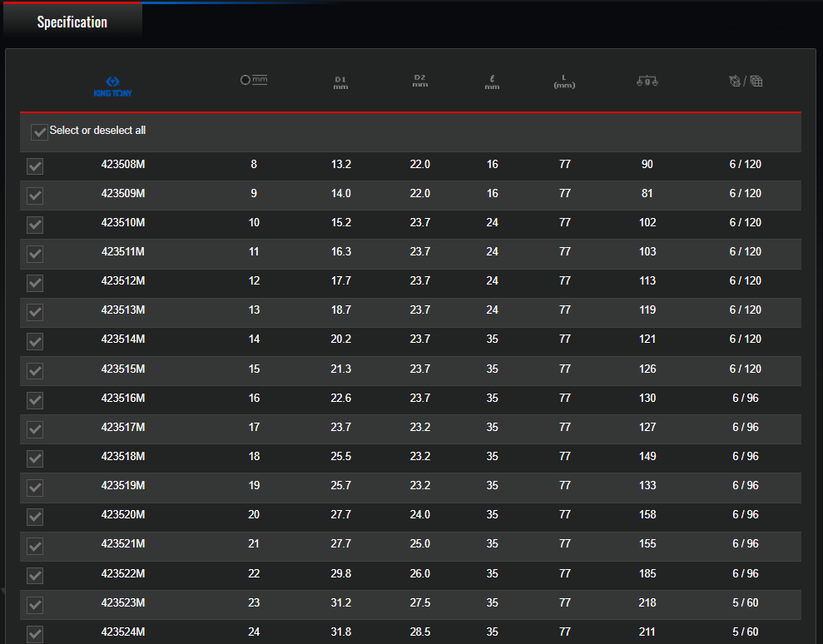
Task: Toggle checkbox for 423514M
Action: (x=35, y=342)
